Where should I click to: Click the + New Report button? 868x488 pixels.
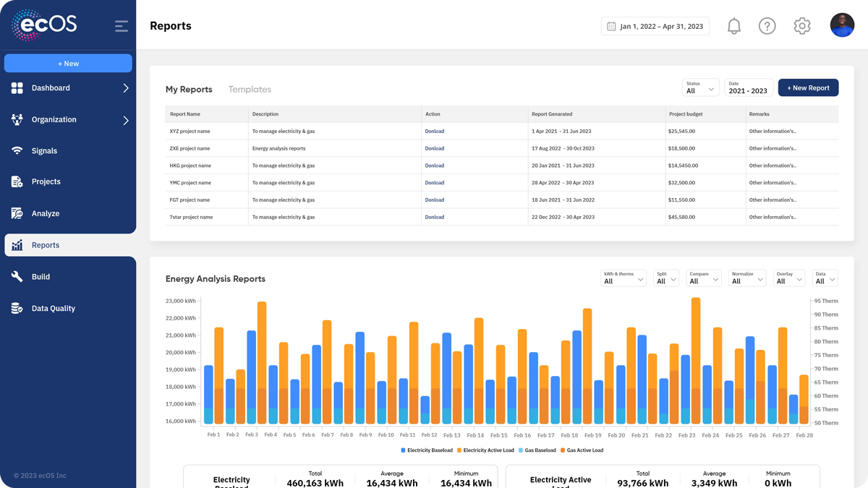coord(808,87)
